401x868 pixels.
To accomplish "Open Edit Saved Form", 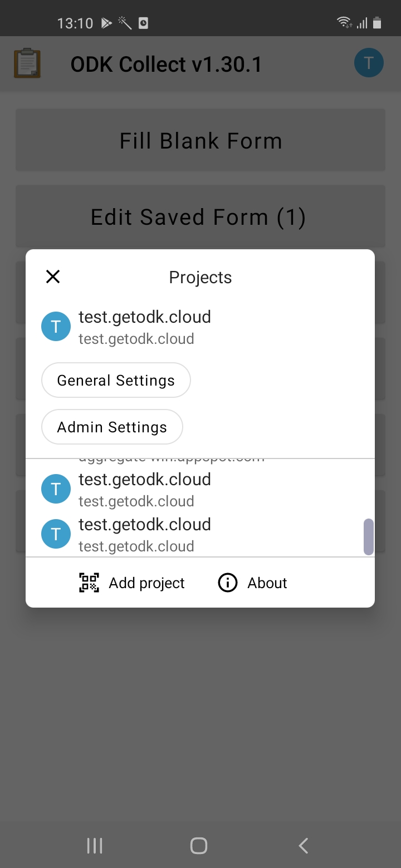I will pos(200,216).
